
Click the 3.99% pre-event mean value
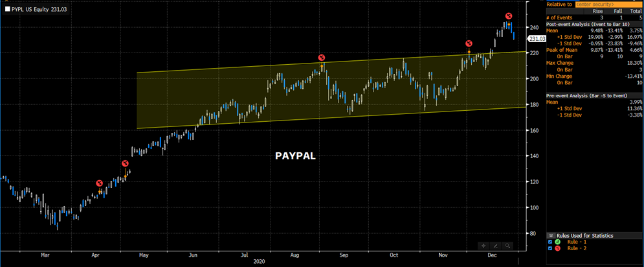(634, 102)
